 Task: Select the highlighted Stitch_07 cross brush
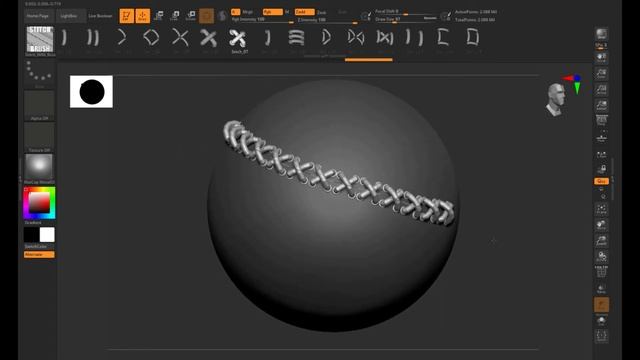click(x=238, y=38)
